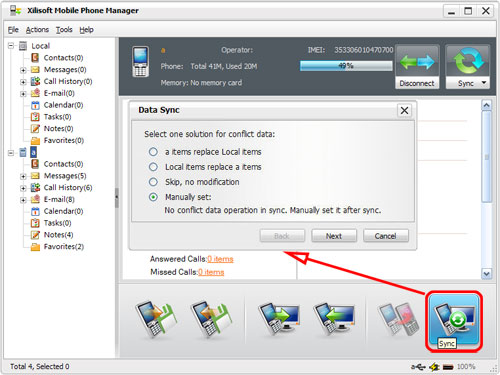Click the 'Memory: No memory card' text
The width and height of the screenshot is (500, 375).
[201, 83]
